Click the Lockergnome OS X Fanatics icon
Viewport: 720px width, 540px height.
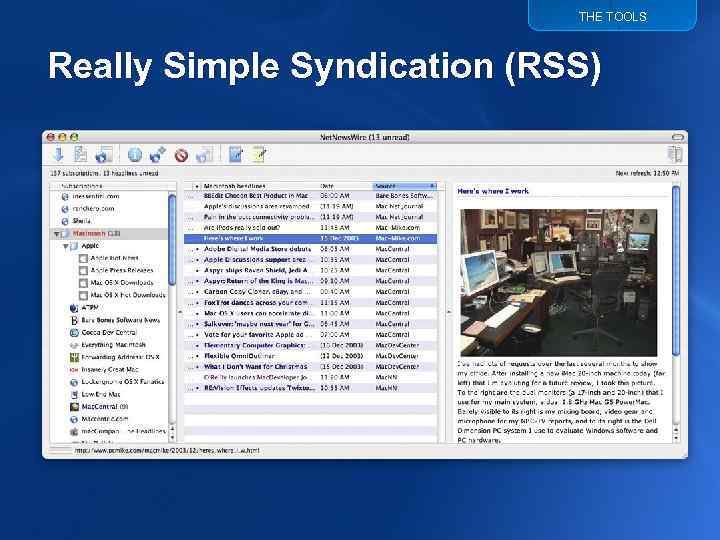(x=74, y=382)
